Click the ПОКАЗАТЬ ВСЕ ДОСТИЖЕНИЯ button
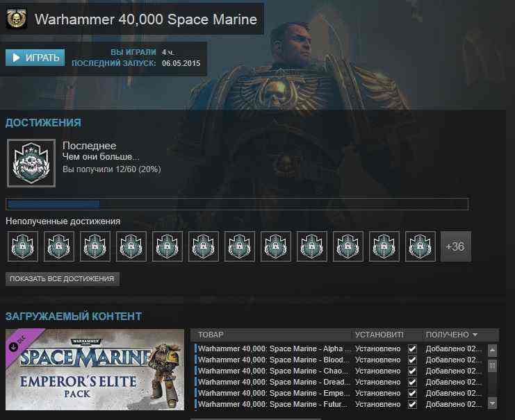515x420 pixels. [x=63, y=279]
